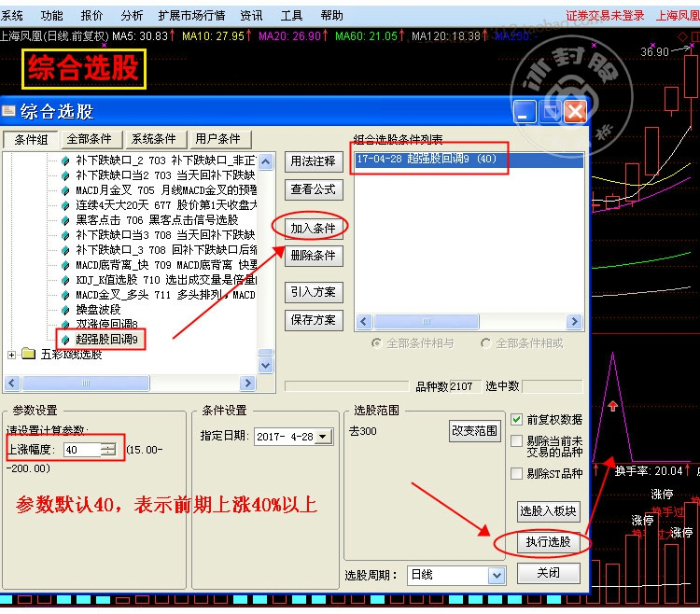Click the diamond icon beside 黑客点击
This screenshot has width=700, height=614.
tap(65, 220)
